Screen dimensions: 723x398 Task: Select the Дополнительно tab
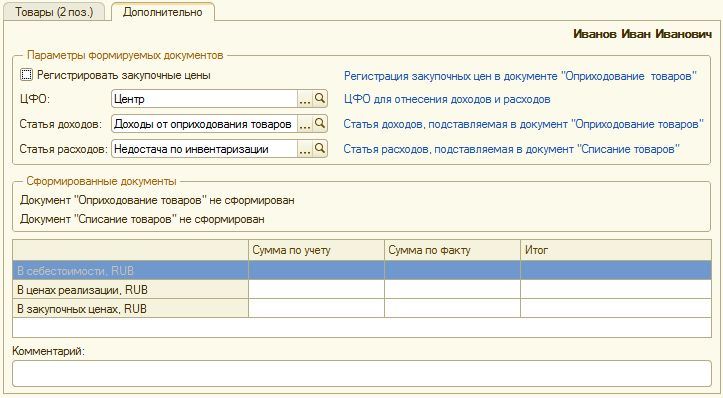(163, 12)
